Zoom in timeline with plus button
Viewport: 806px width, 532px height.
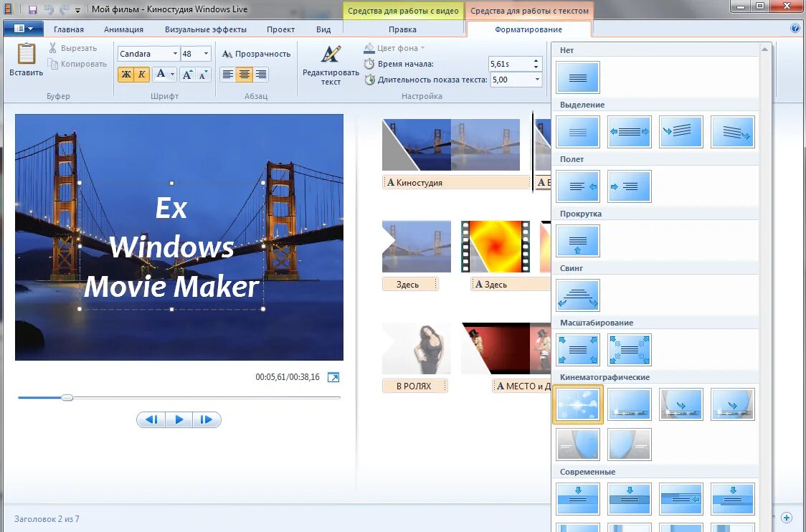coord(787,518)
